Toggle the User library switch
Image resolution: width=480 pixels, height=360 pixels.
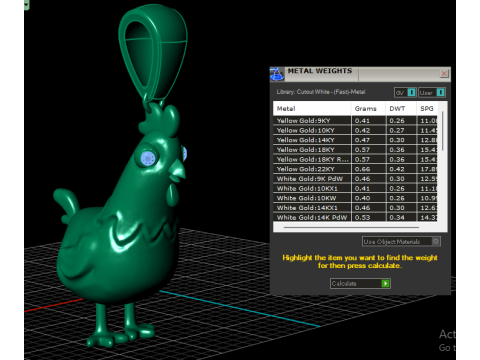440,92
